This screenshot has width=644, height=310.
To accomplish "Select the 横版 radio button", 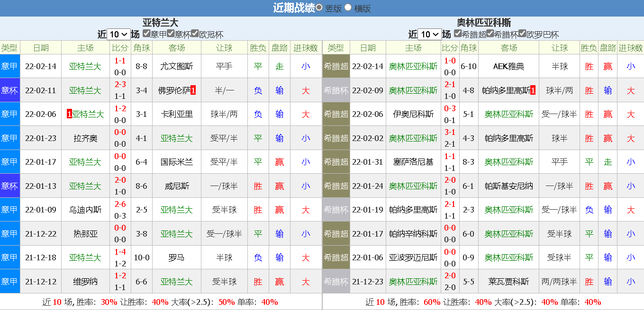I will click(348, 8).
